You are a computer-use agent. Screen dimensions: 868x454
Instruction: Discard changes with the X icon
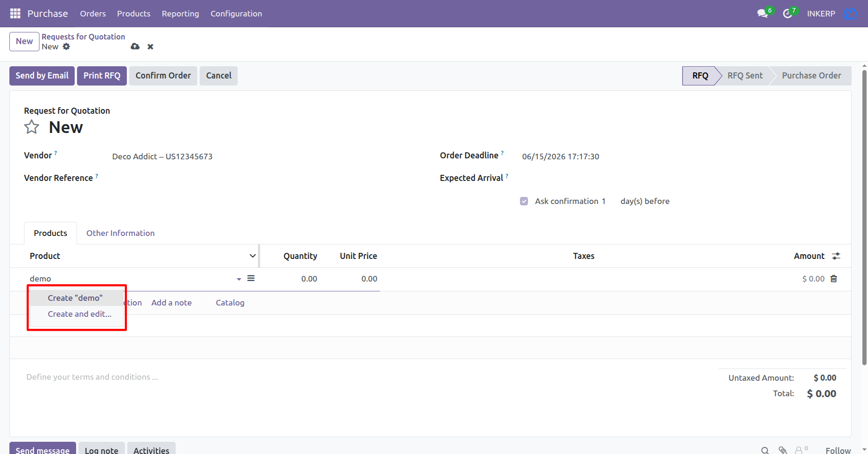[150, 47]
